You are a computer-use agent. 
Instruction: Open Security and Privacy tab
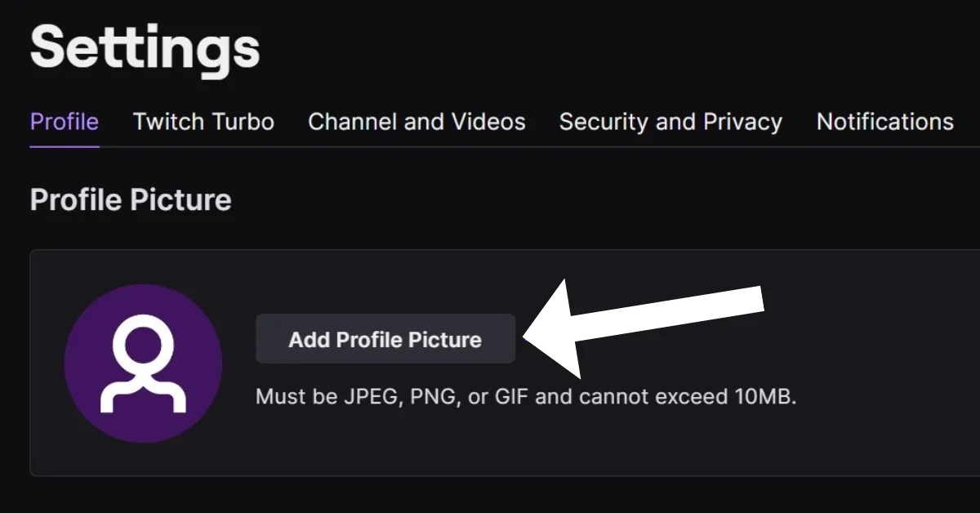(x=670, y=122)
